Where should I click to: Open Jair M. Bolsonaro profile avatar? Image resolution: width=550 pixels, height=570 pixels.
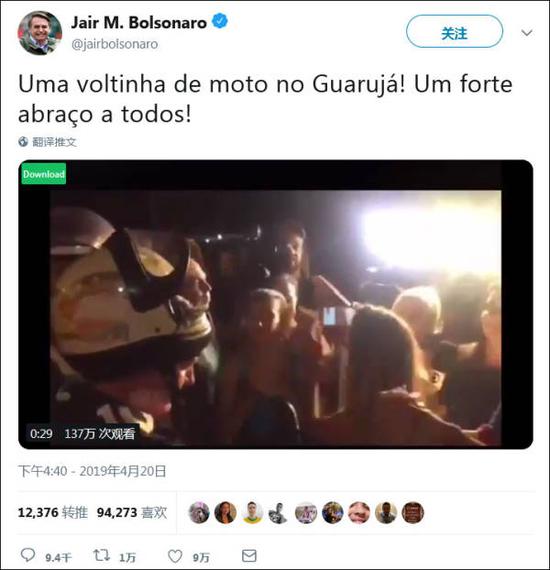click(39, 33)
